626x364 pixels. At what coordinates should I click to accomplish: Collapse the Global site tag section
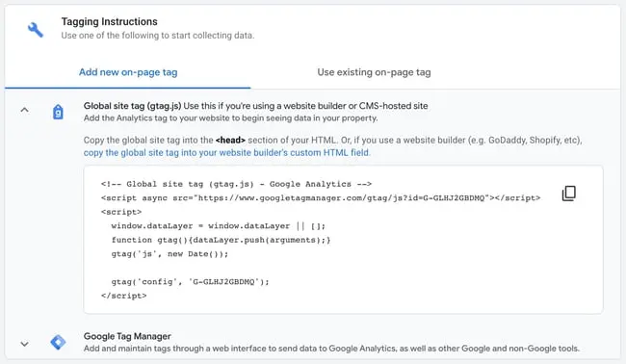point(24,110)
